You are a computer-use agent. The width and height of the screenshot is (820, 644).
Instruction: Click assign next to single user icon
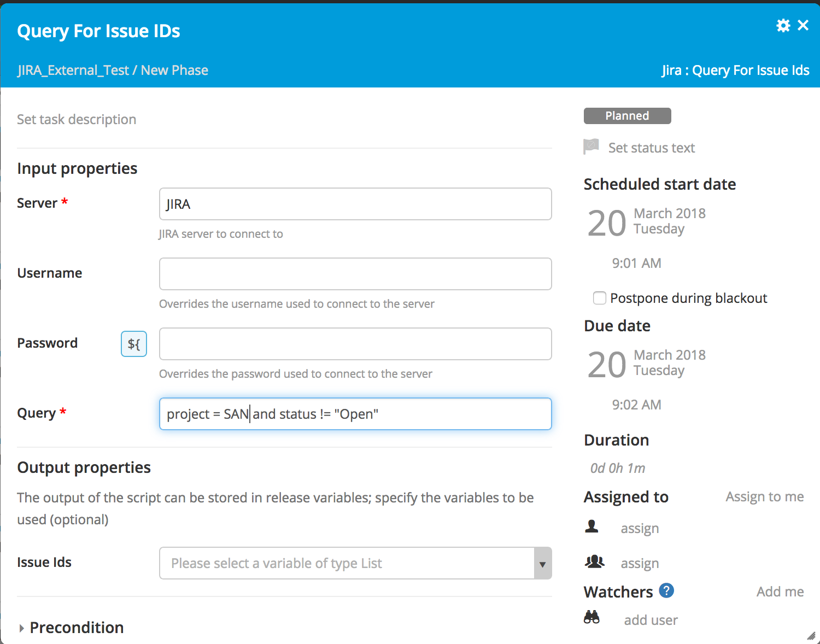pyautogui.click(x=640, y=529)
